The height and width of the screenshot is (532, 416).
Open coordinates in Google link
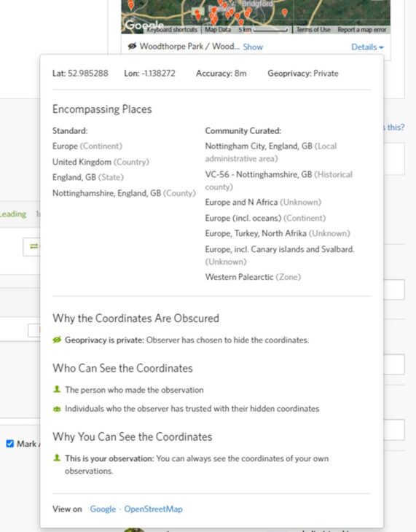[103, 509]
